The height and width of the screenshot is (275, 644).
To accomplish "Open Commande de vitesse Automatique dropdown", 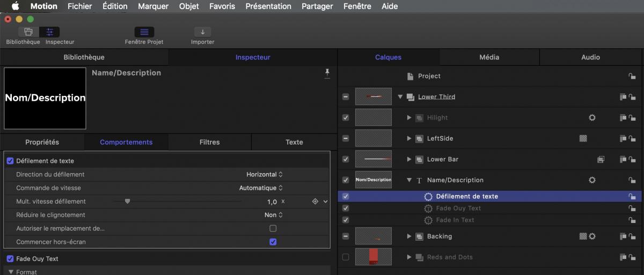I will tap(261, 188).
